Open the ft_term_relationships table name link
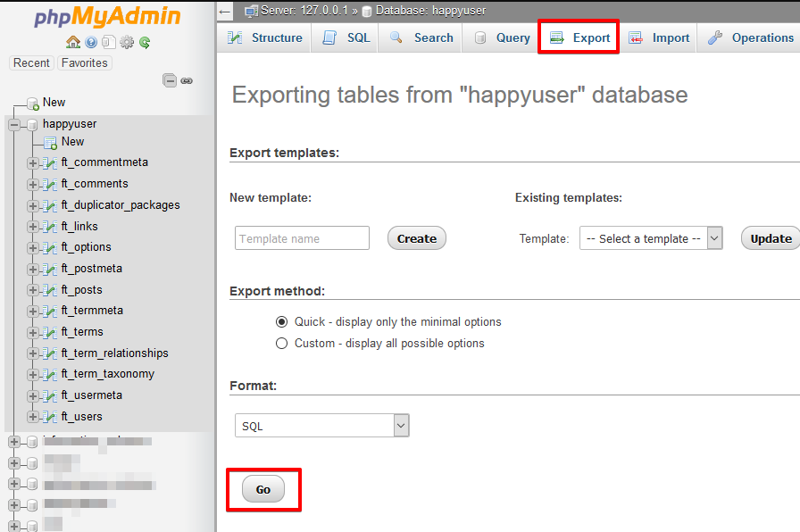Viewport: 800px width, 532px height. 115,353
